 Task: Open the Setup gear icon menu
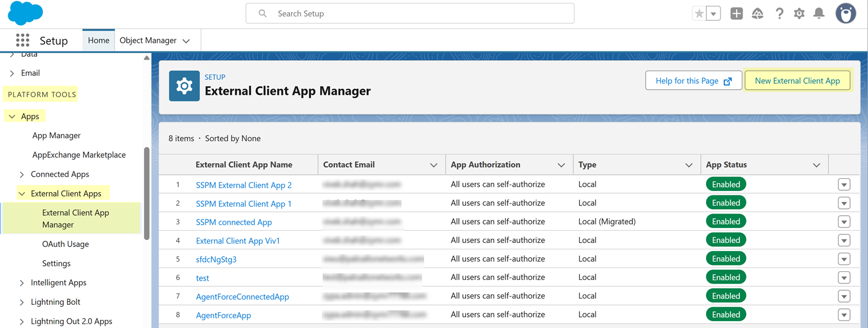tap(799, 14)
